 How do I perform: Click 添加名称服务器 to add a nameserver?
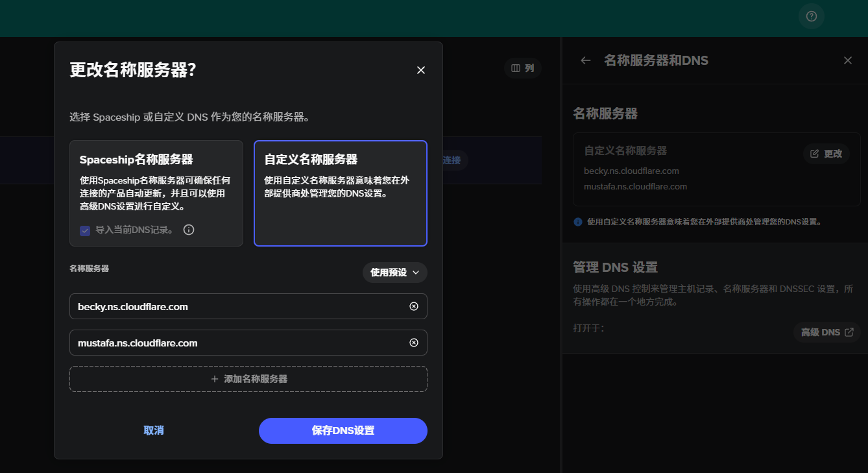(x=248, y=379)
